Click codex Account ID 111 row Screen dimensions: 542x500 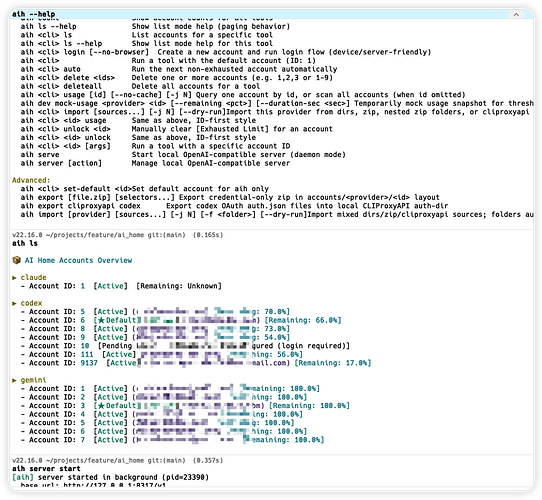coord(161,354)
